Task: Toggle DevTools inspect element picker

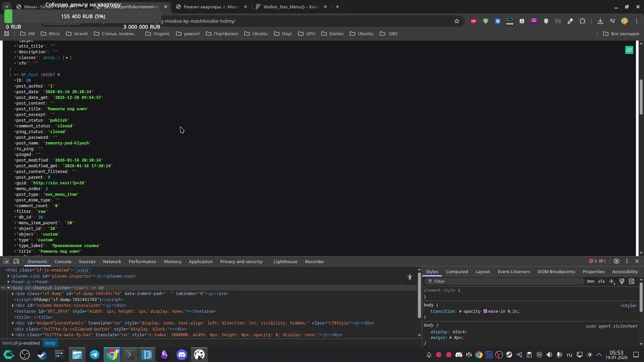Action: click(6, 261)
